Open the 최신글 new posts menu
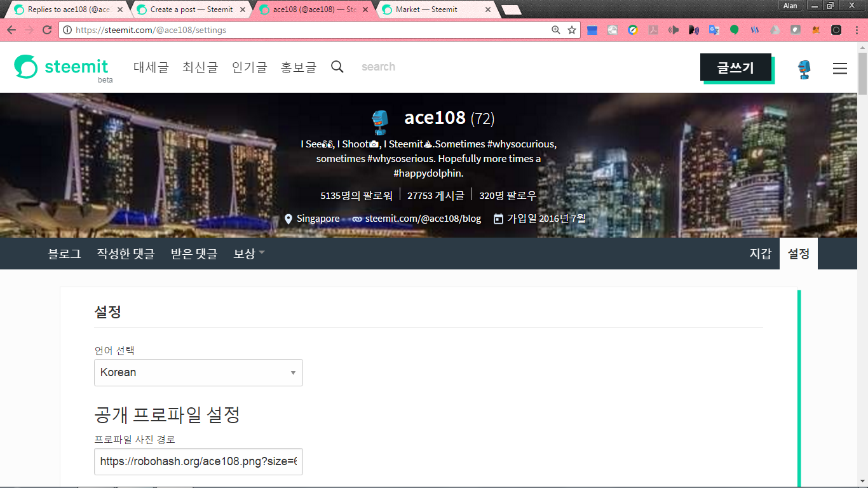 click(200, 67)
